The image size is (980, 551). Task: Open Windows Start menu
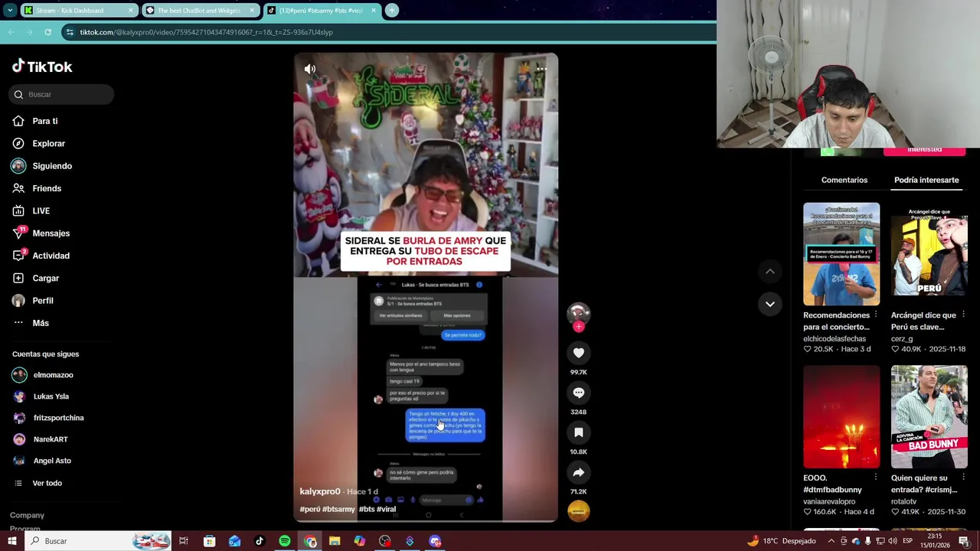point(12,541)
